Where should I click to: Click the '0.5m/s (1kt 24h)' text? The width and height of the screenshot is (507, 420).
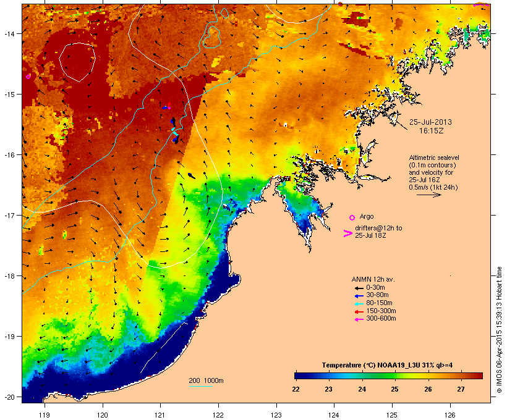tap(433, 187)
